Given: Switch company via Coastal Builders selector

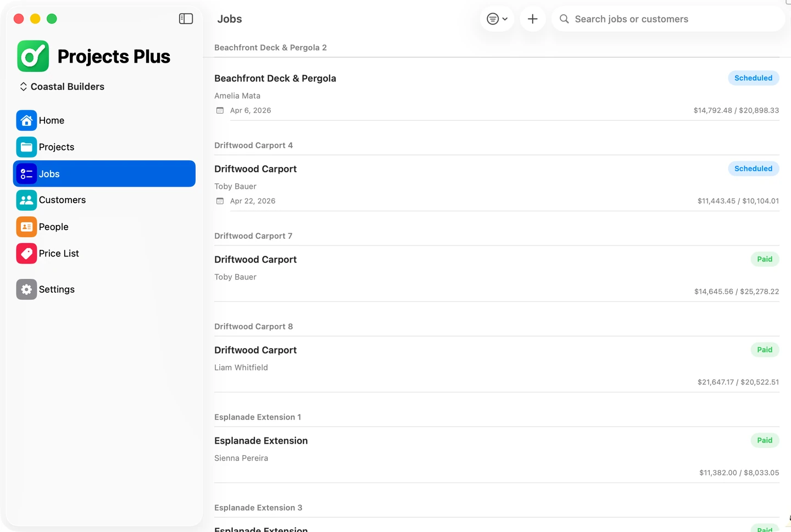Looking at the screenshot, I should click(x=62, y=87).
